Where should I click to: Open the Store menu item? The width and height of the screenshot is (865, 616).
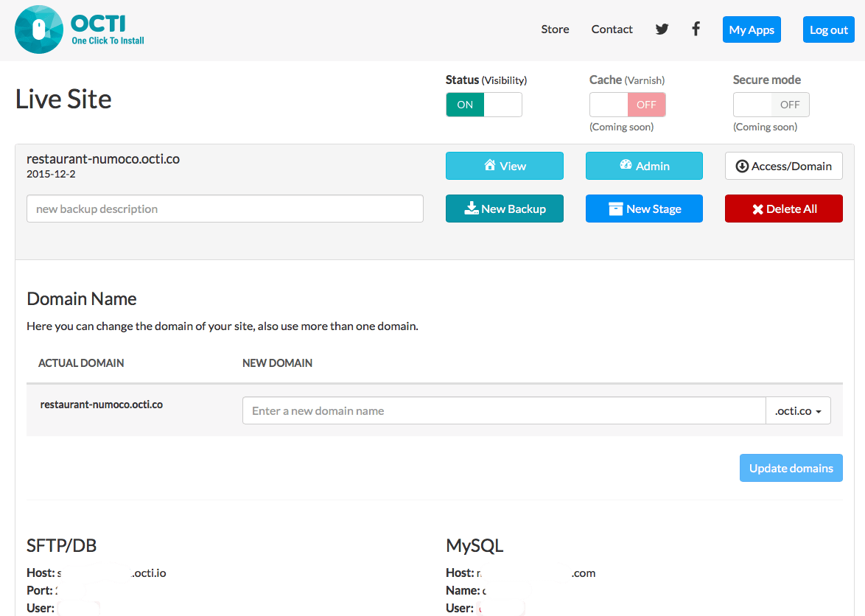coord(555,29)
